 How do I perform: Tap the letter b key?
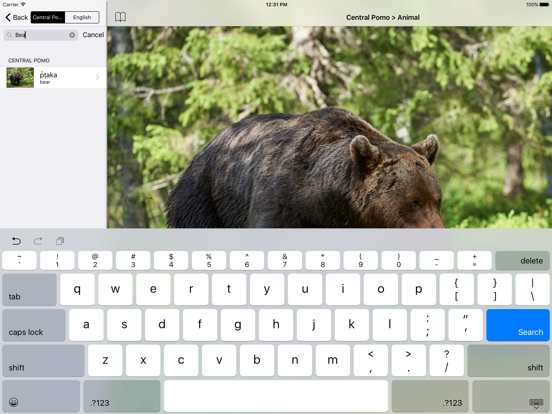pyautogui.click(x=257, y=360)
